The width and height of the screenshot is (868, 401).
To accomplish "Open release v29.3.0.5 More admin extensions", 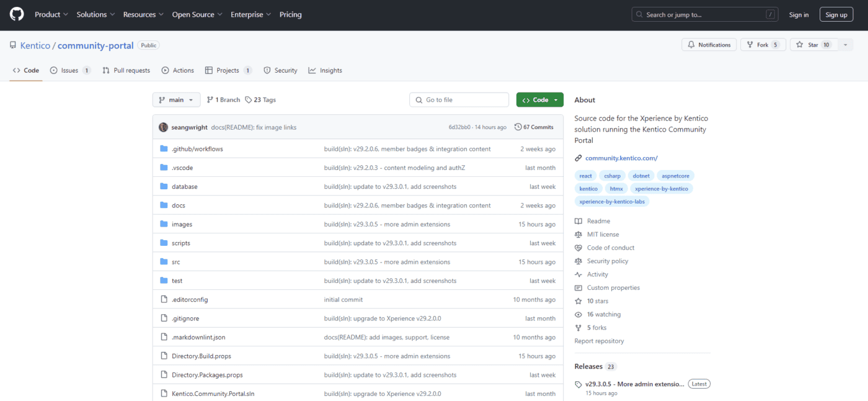I will point(634,384).
